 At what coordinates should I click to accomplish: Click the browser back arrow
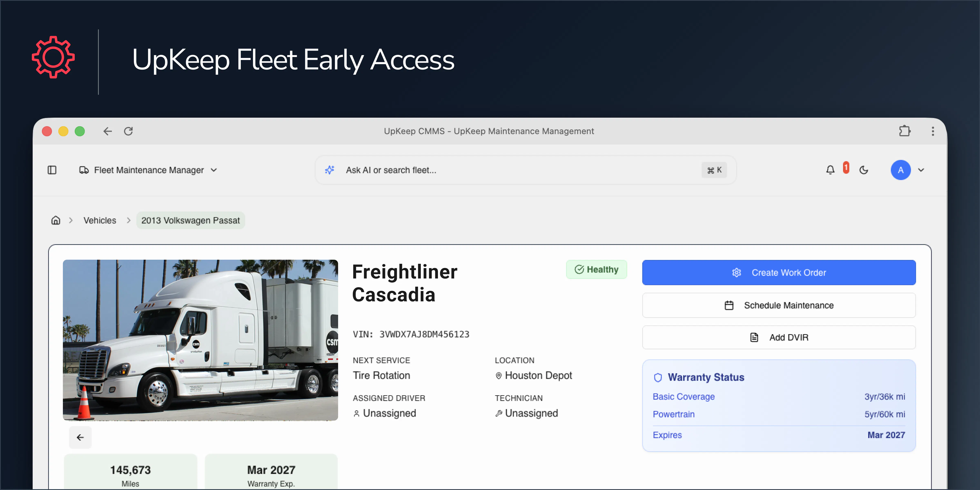point(108,131)
